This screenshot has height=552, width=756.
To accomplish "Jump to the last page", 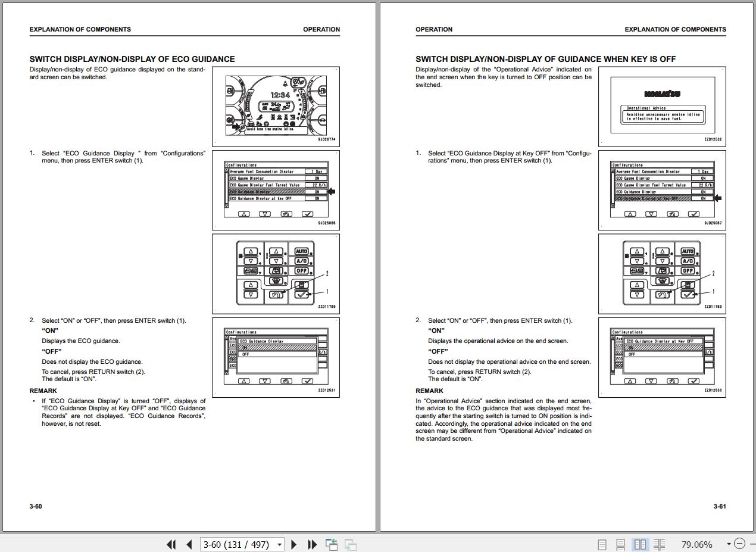I will click(x=312, y=544).
